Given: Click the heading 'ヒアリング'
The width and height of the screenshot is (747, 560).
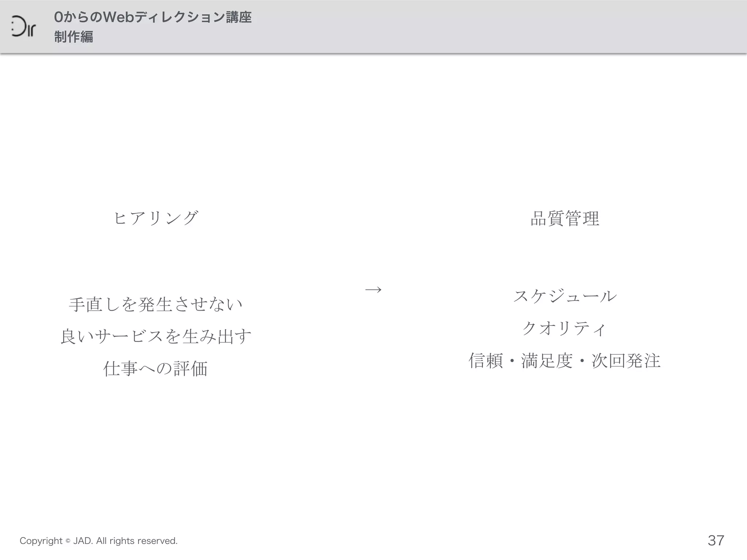Looking at the screenshot, I should pyautogui.click(x=156, y=218).
